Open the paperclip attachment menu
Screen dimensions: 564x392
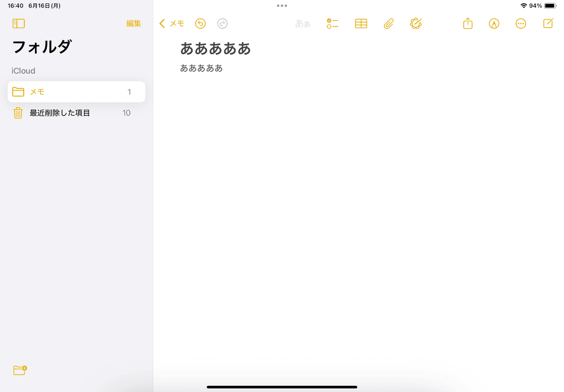click(x=389, y=24)
